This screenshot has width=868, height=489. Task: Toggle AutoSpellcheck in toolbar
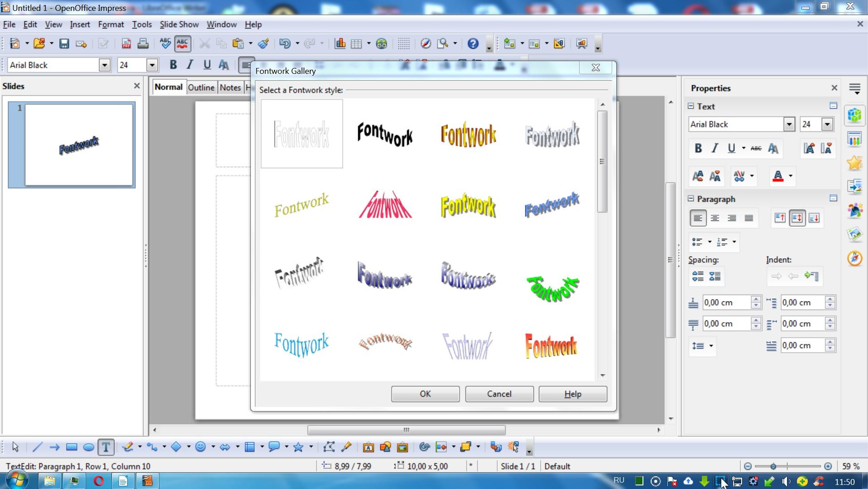pos(182,44)
